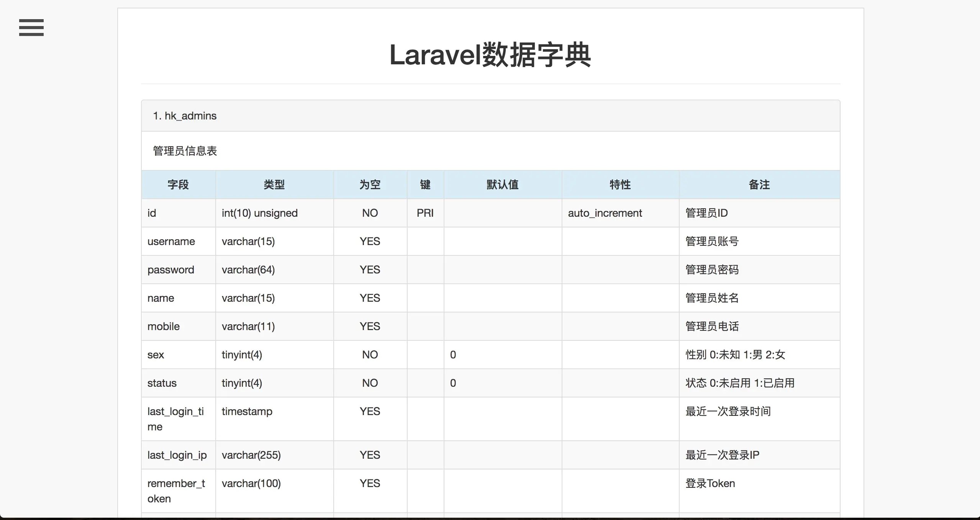This screenshot has height=520, width=980.
Task: Click the 管理员信息表 table description
Action: coord(185,151)
